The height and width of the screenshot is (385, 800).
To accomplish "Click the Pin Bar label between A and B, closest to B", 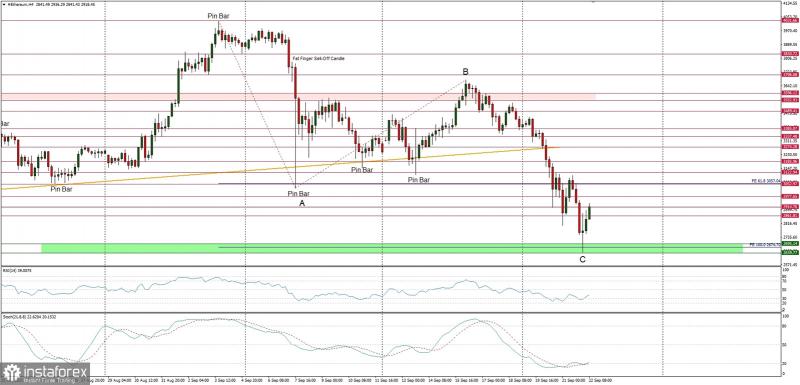I will coord(418,179).
